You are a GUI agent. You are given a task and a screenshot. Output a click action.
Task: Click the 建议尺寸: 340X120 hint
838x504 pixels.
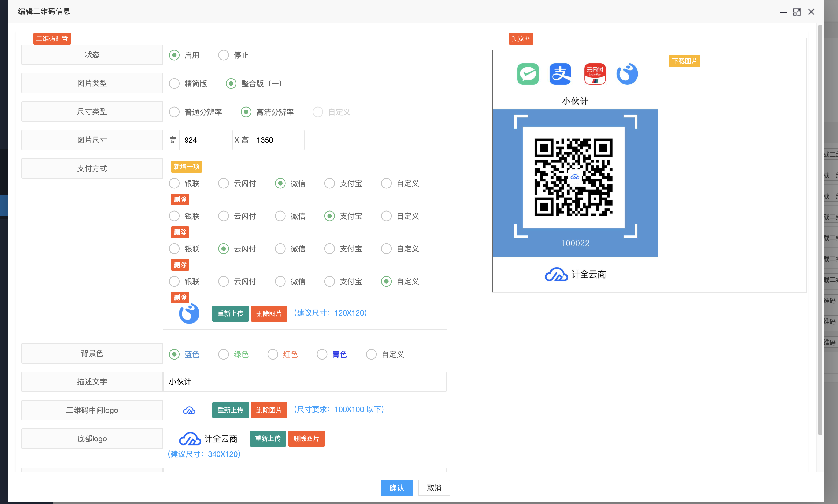coord(204,454)
